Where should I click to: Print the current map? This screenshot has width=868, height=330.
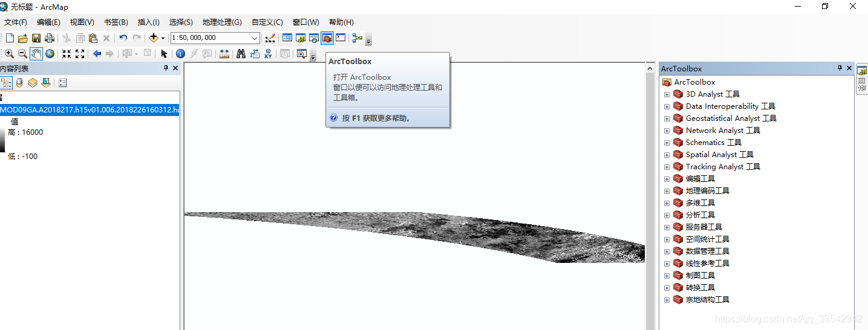pyautogui.click(x=50, y=38)
